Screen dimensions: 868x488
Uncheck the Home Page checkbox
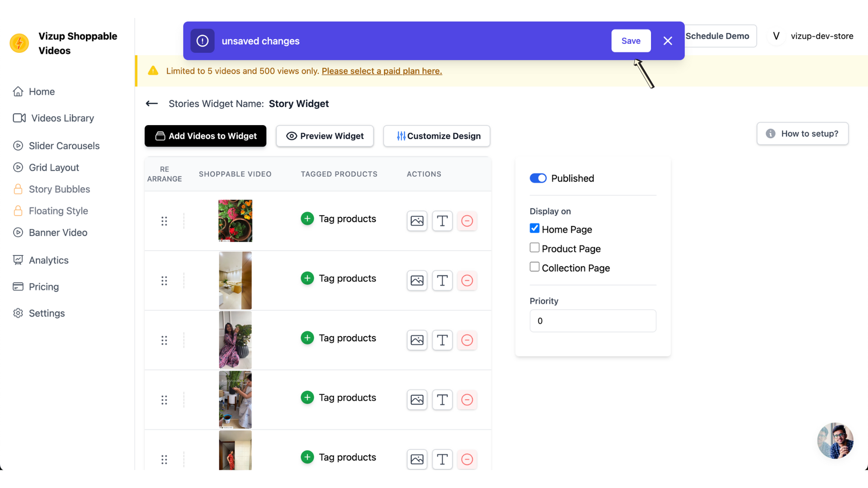[x=534, y=228]
